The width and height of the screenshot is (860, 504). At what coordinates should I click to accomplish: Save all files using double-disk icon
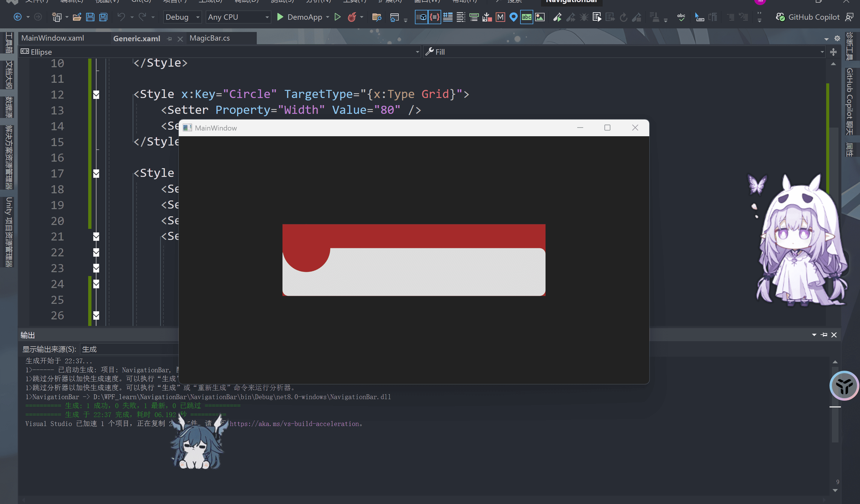(x=103, y=17)
